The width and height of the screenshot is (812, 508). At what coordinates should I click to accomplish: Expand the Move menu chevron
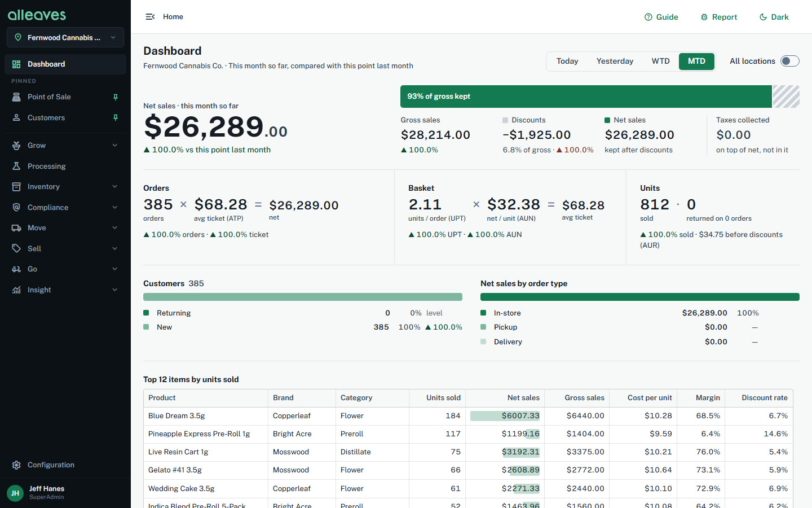(115, 228)
